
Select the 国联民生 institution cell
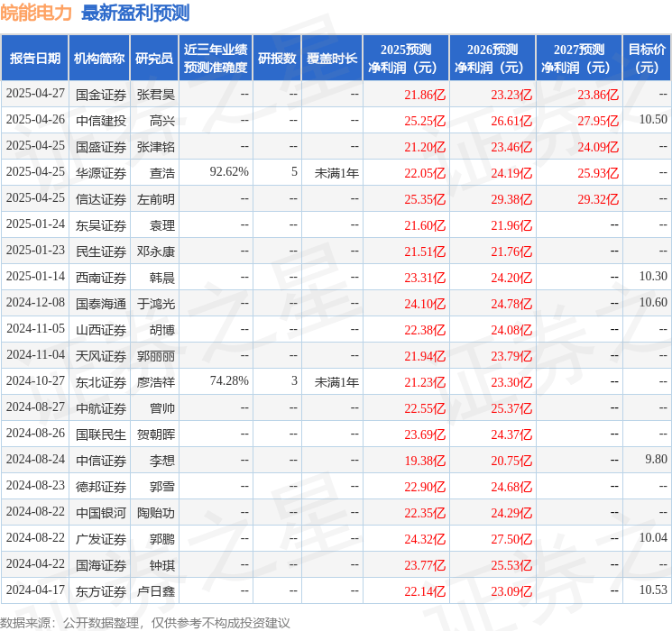pyautogui.click(x=101, y=434)
